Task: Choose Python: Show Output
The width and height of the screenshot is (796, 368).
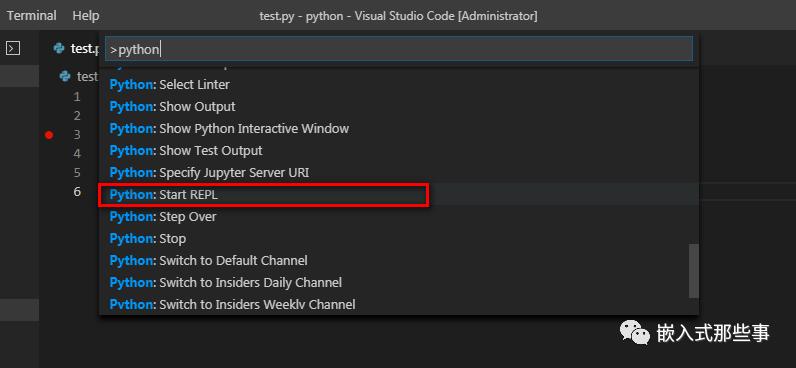Action: click(399, 107)
